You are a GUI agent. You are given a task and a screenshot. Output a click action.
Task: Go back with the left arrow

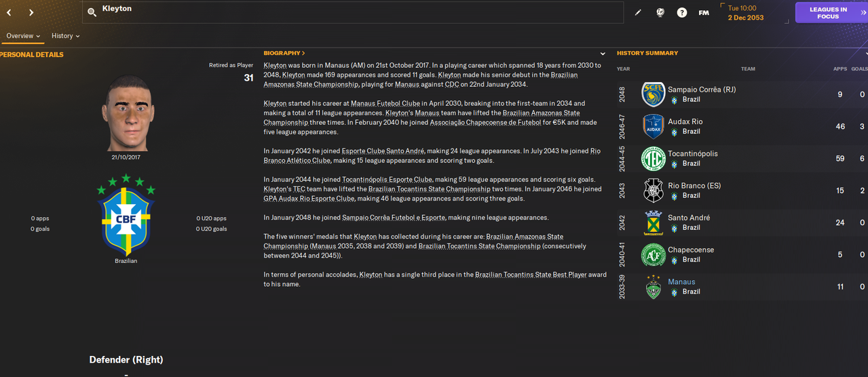coord(9,12)
